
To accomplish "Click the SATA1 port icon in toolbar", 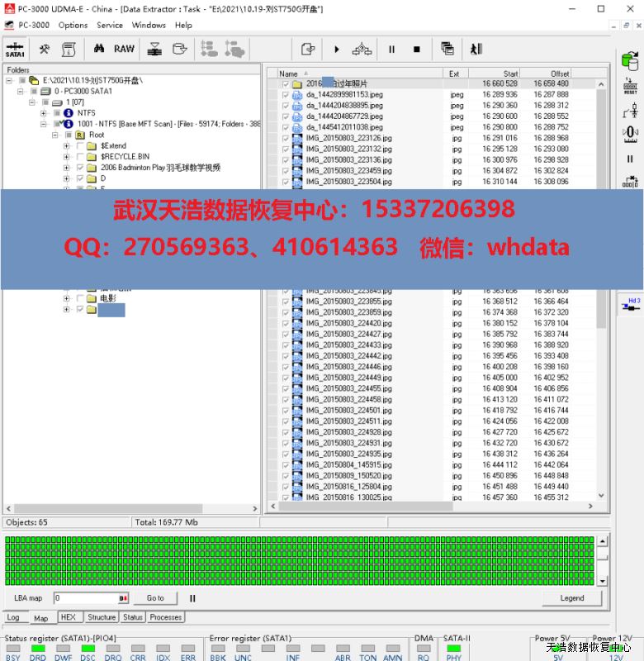I will [x=15, y=49].
